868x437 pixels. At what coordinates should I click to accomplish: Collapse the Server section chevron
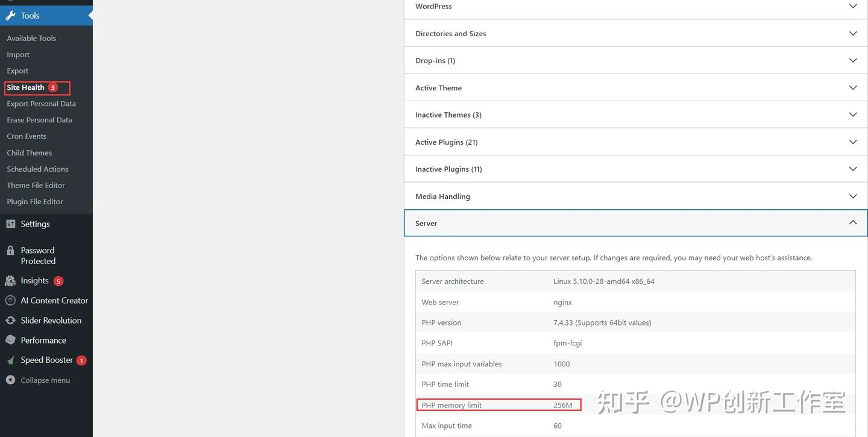point(853,222)
